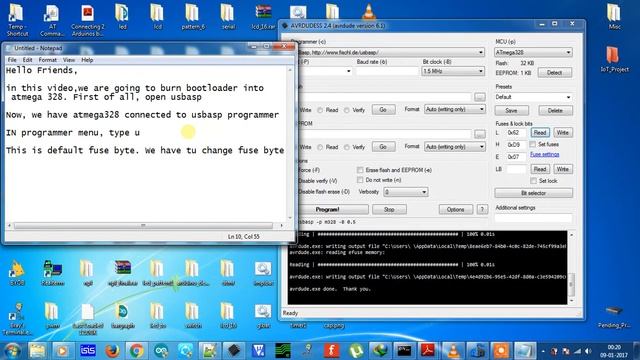Image resolution: width=640 pixels, height=360 pixels.
Task: Click the Stop button
Action: pyautogui.click(x=389, y=209)
